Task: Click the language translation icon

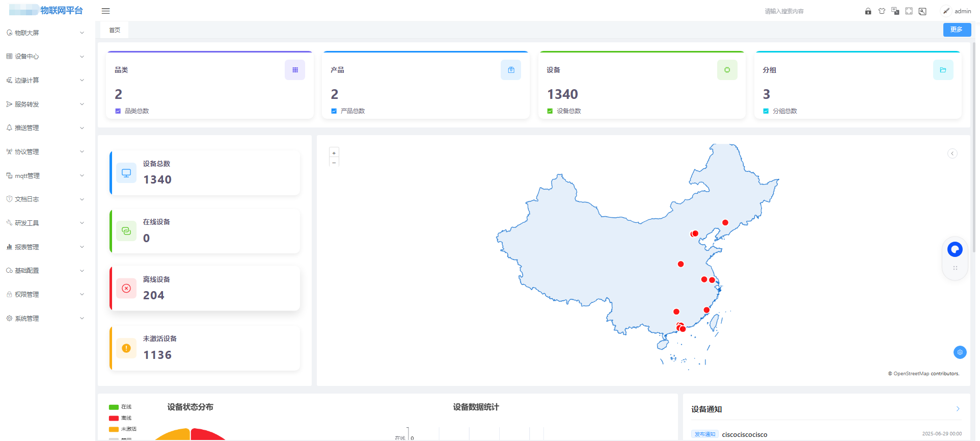Action: pyautogui.click(x=895, y=11)
